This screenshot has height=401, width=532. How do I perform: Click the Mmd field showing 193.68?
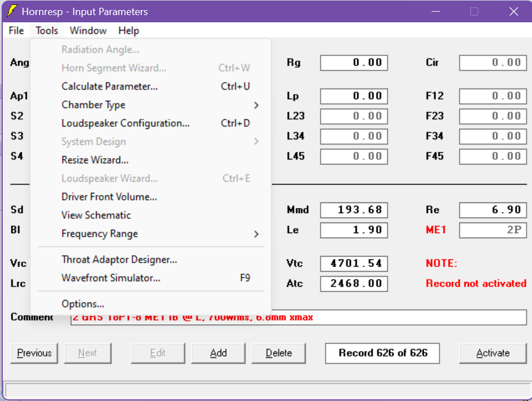354,210
